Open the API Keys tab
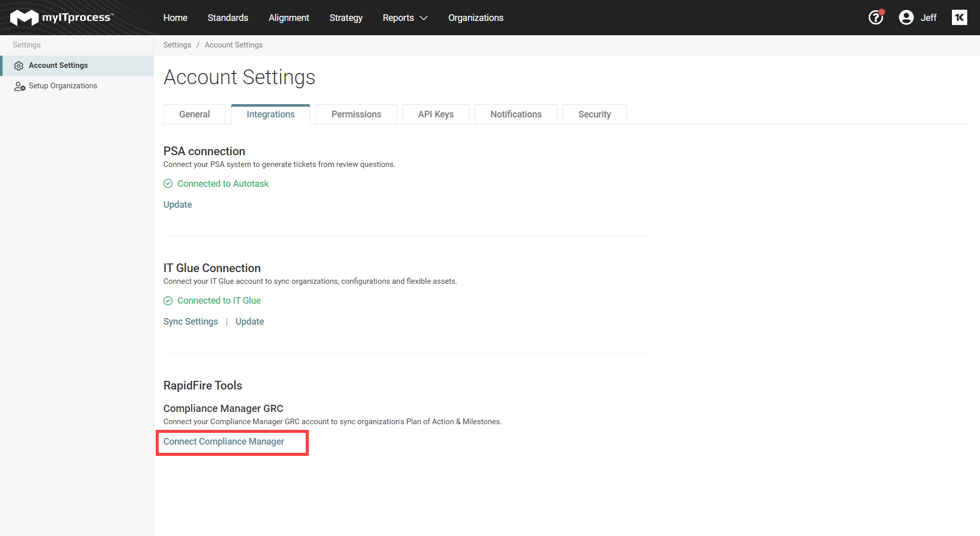The height and width of the screenshot is (536, 980). (436, 114)
